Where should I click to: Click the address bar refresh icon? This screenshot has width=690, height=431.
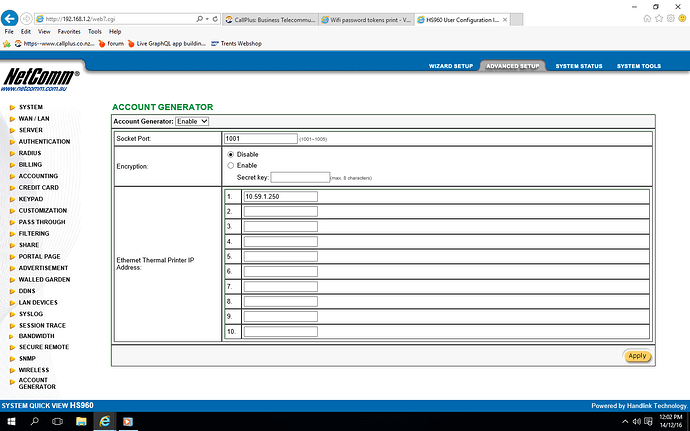[215, 19]
